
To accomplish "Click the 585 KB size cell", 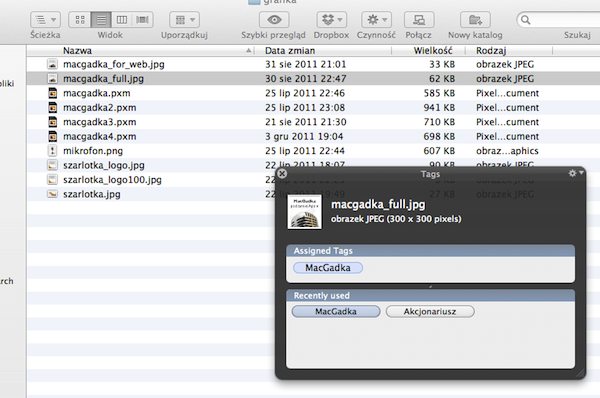I will tap(439, 93).
